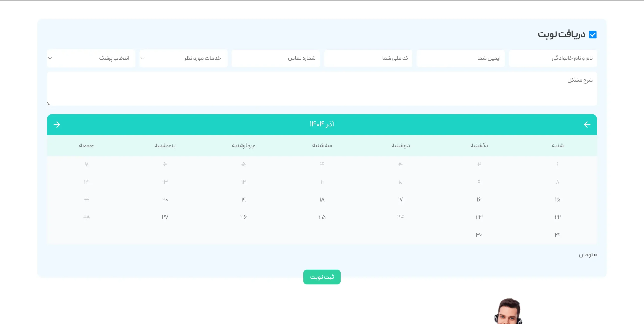Focus the نام و نام خانوادگی field
Image resolution: width=644 pixels, height=324 pixels.
click(x=553, y=58)
